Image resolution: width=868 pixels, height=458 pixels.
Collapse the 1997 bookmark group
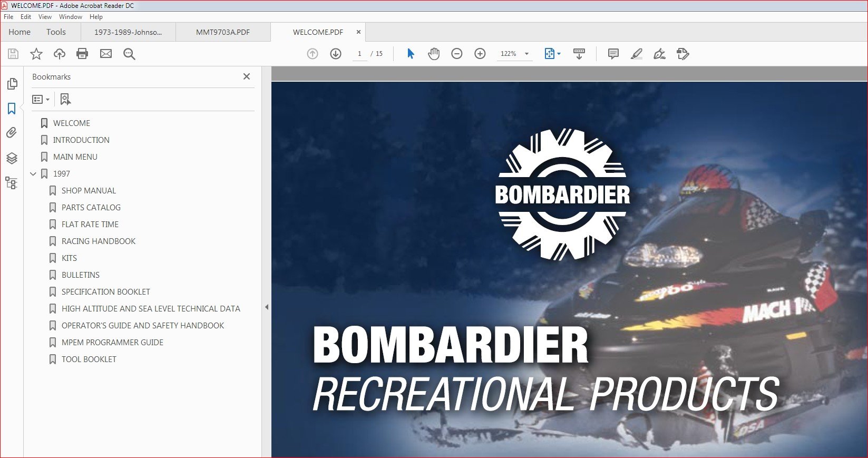click(x=33, y=173)
